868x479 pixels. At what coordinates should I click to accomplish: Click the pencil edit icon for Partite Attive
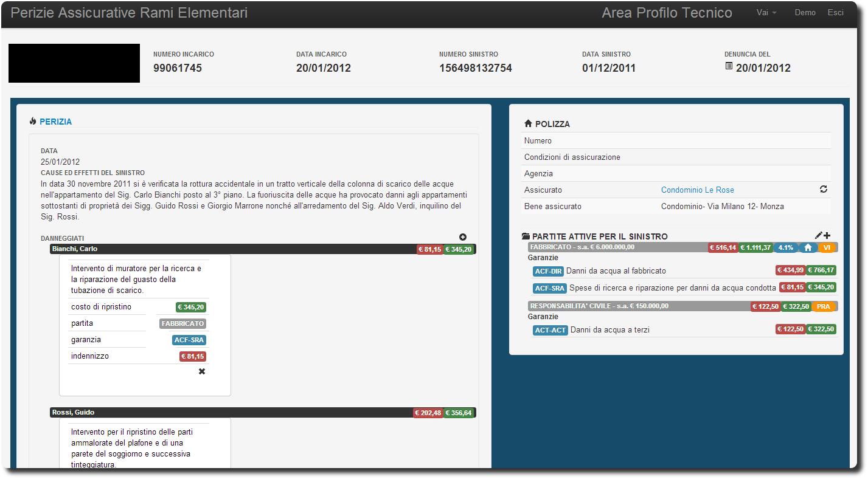coord(818,236)
